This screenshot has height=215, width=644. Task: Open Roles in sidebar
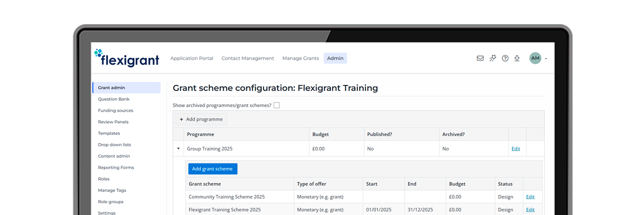[x=104, y=179]
